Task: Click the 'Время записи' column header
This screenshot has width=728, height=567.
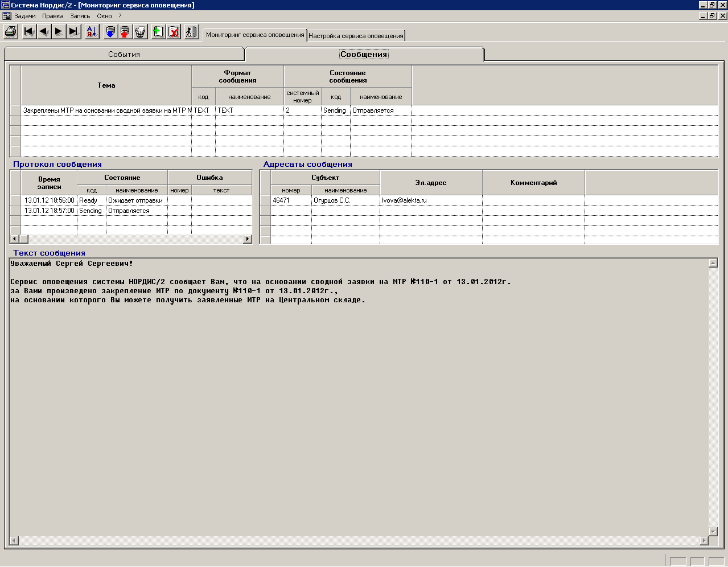Action: pos(49,183)
